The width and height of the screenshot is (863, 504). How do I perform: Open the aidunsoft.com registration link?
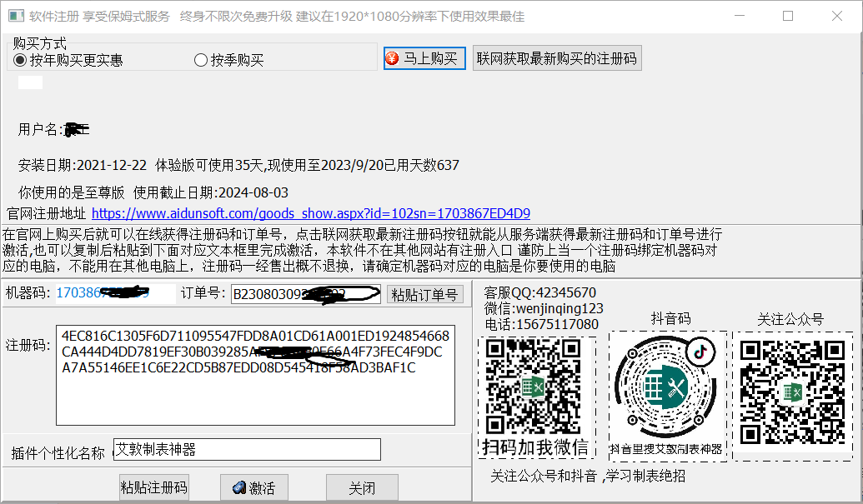(310, 213)
